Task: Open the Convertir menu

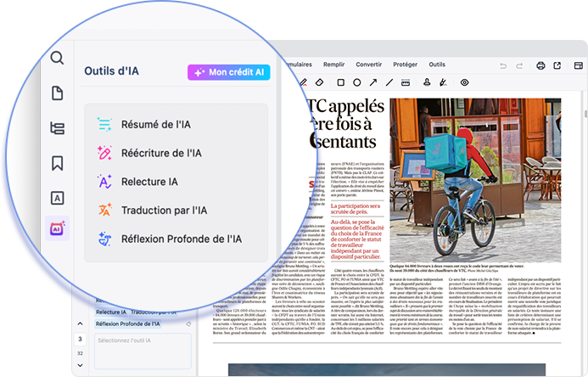Action: (368, 65)
